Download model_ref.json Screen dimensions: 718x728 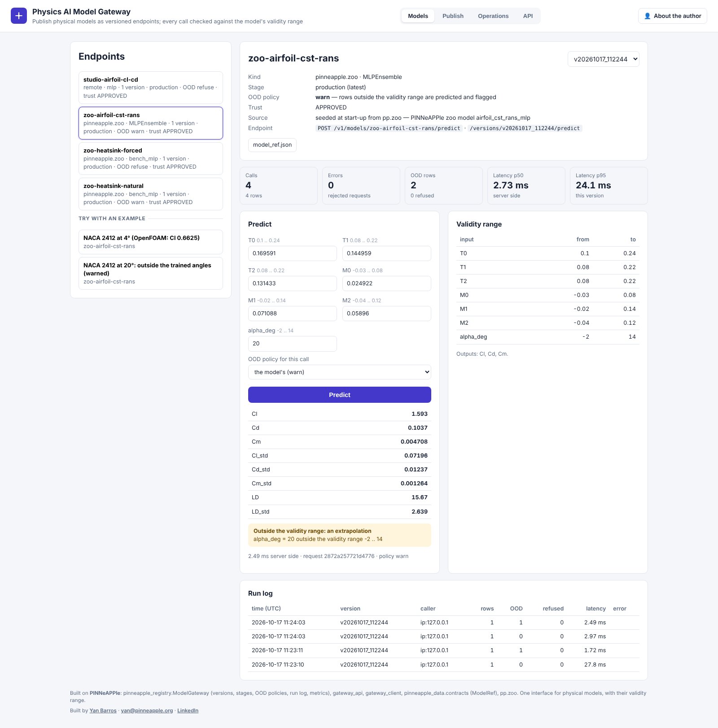[272, 145]
